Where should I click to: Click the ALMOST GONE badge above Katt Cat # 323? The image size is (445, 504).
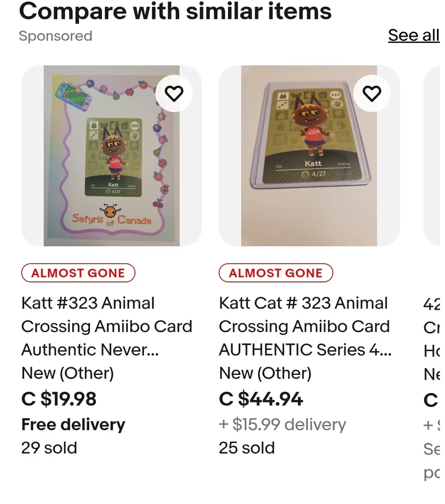click(x=276, y=273)
